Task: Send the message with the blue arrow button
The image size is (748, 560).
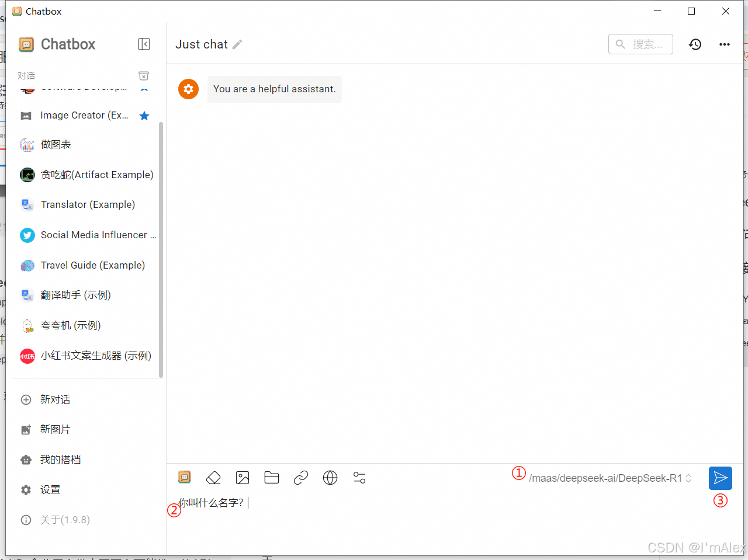Action: (721, 478)
